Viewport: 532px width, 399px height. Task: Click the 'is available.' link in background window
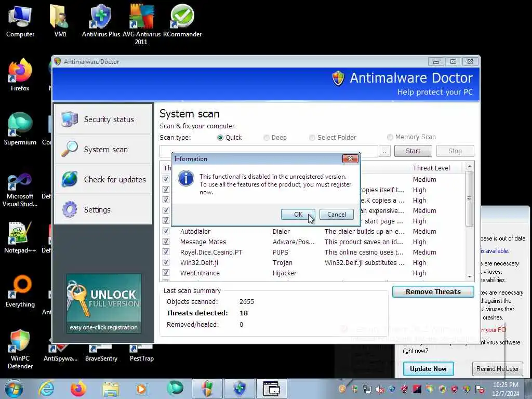coord(495,251)
